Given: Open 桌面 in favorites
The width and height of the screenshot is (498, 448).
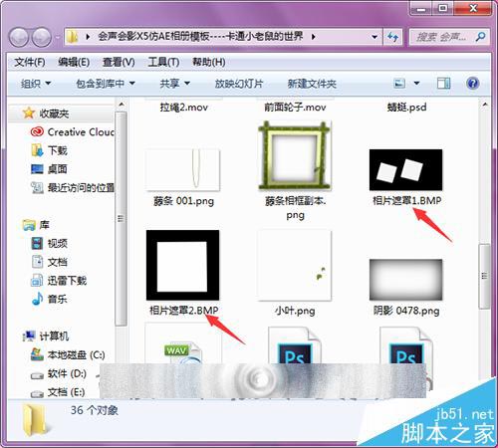Looking at the screenshot, I should click(49, 169).
